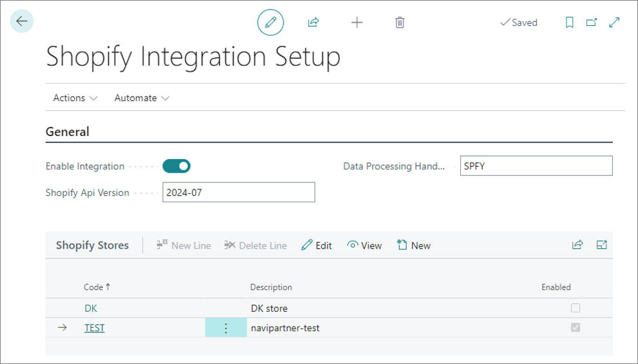Open the share icon in the top toolbar
Screen dimensions: 638x364
pyautogui.click(x=313, y=23)
